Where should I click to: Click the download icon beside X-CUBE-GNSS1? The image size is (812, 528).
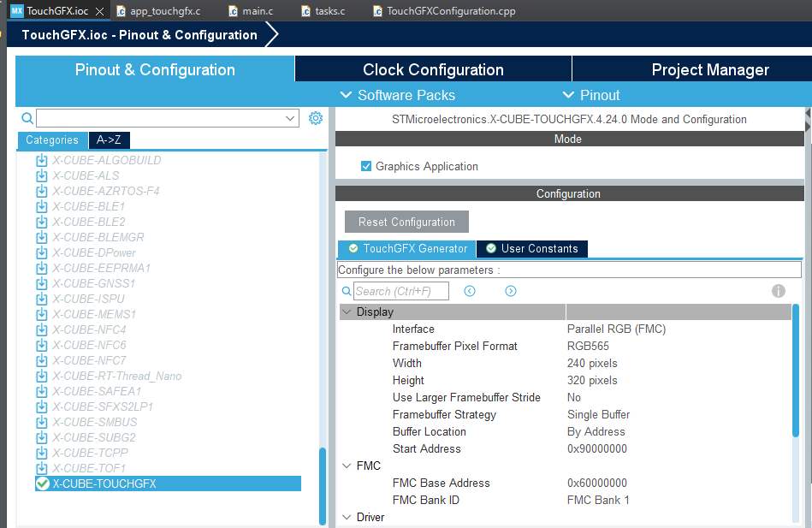tap(41, 283)
